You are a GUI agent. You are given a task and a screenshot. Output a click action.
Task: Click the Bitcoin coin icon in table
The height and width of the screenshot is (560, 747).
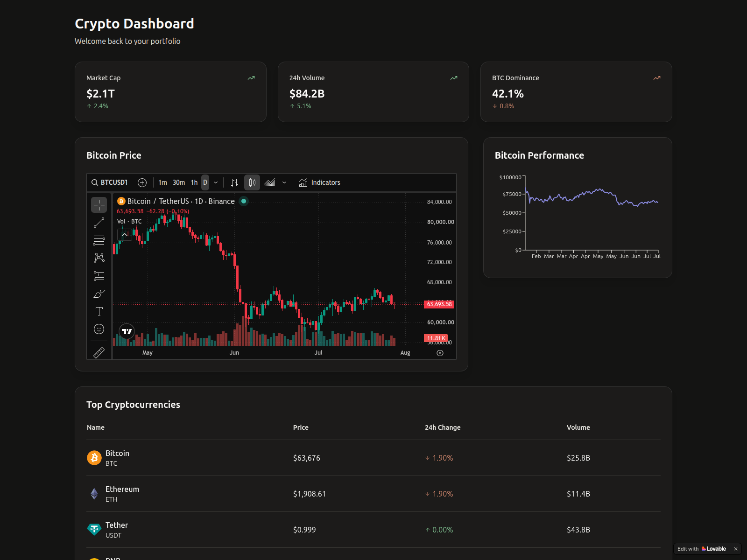[x=94, y=458]
